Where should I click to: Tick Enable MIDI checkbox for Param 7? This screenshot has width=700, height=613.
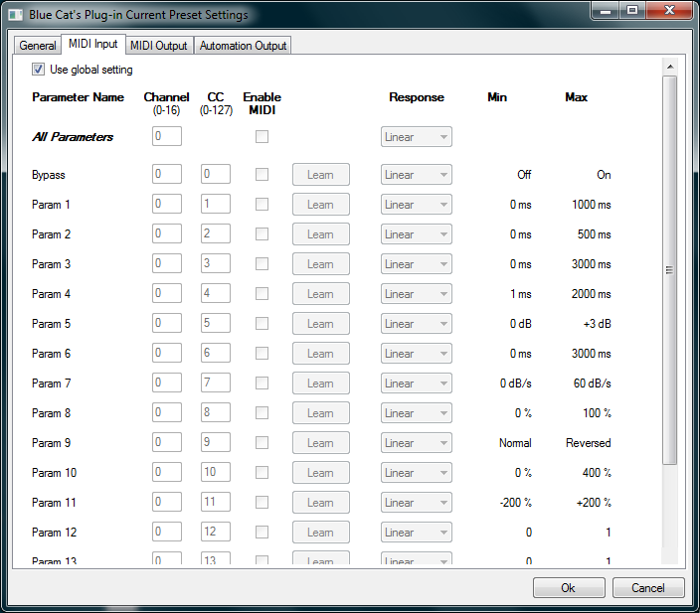[x=262, y=383]
